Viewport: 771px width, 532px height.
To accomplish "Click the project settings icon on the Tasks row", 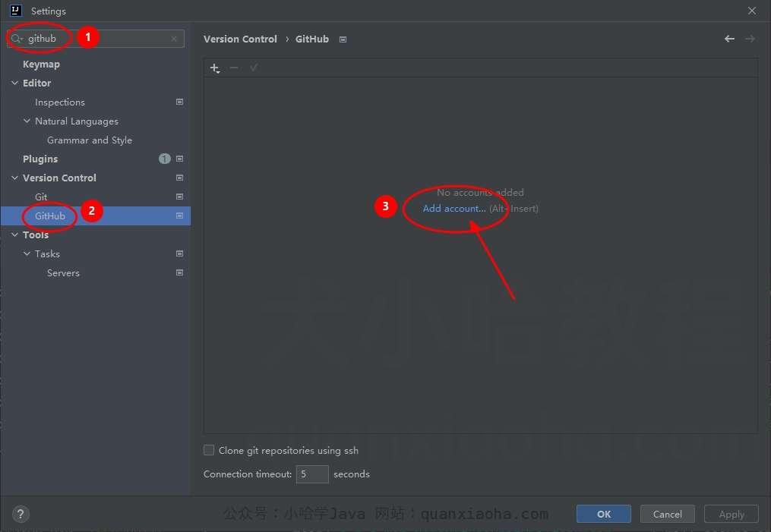I will [x=179, y=253].
